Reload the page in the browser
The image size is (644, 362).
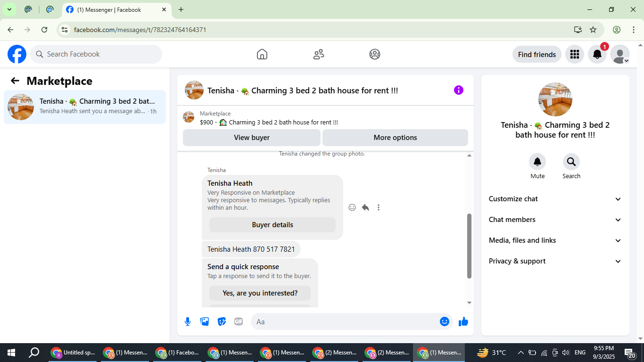44,30
